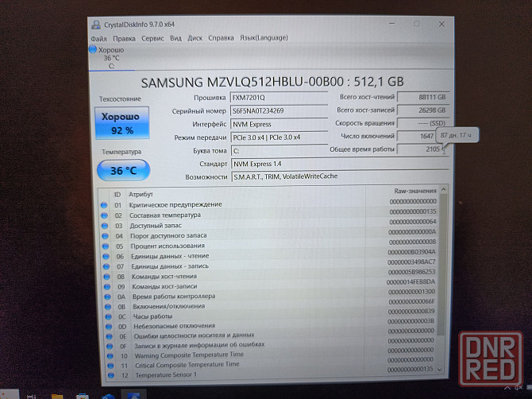Open the Microsoft Store icon in taskbar

point(83,397)
